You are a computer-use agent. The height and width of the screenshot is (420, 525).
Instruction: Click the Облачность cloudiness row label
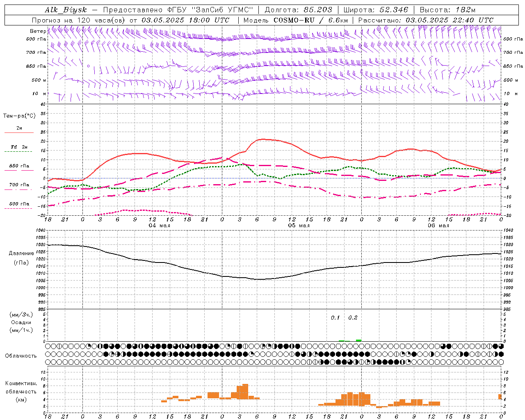point(21,356)
